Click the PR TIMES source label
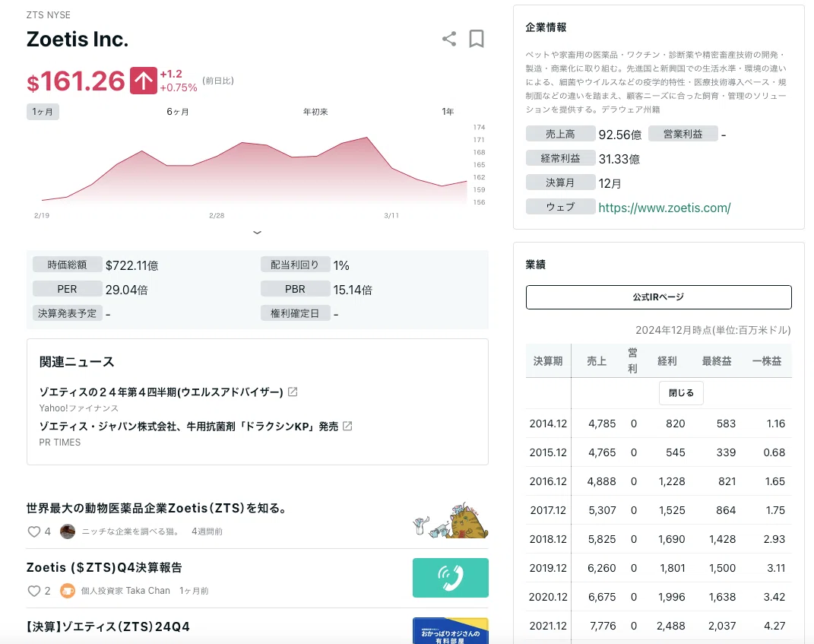 (60, 443)
